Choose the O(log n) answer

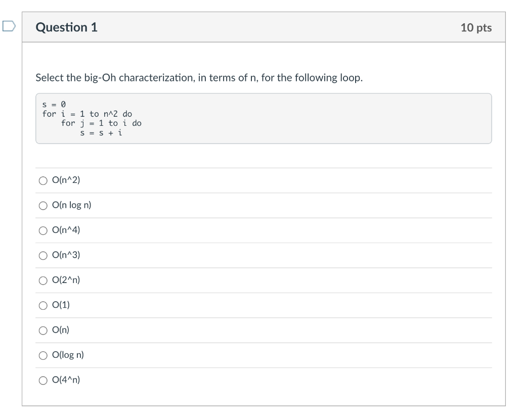(43, 355)
